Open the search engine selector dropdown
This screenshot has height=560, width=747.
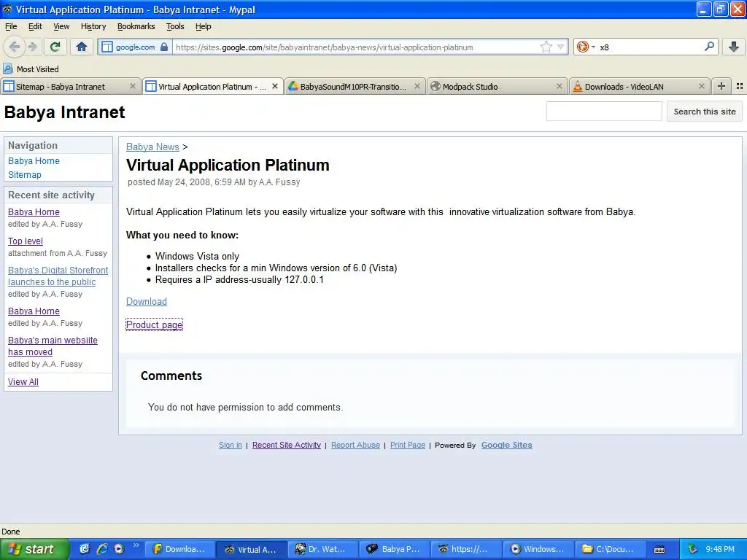click(x=586, y=47)
